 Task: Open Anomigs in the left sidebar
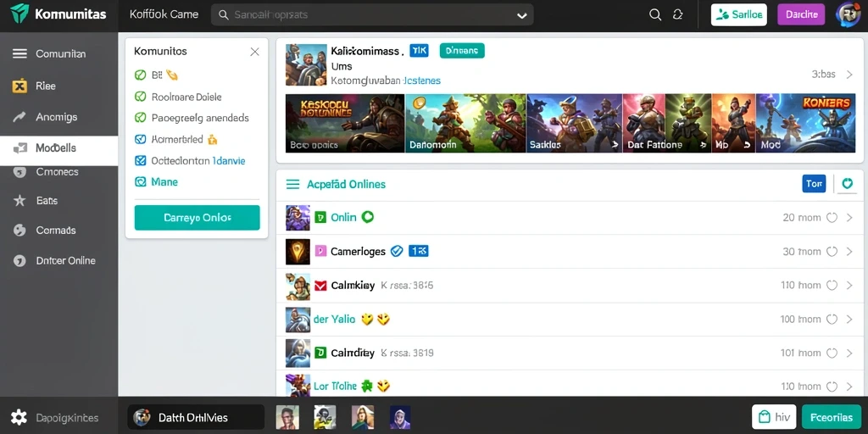pos(58,117)
